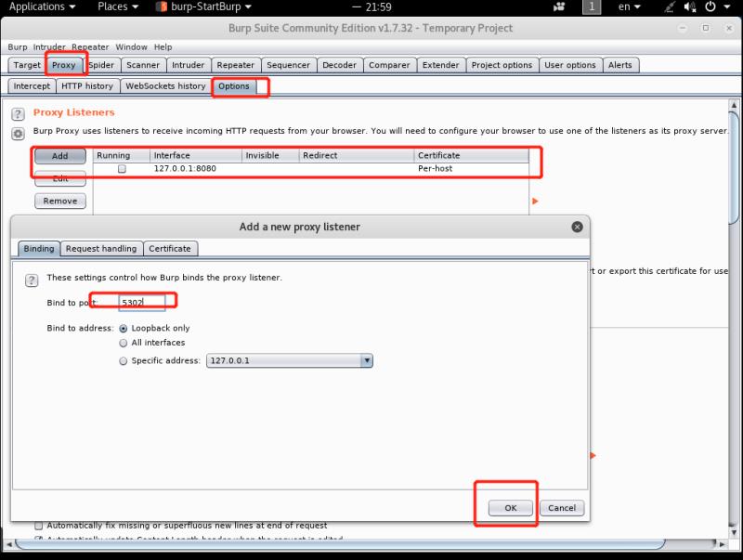743x560 pixels.
Task: Toggle Automatically fix missing new lines checkbox
Action: coord(39,526)
